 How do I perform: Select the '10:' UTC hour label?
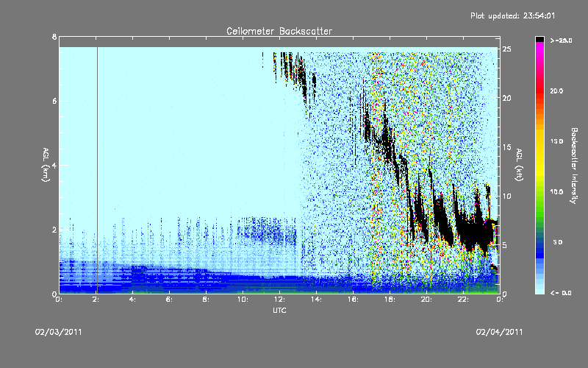click(243, 300)
